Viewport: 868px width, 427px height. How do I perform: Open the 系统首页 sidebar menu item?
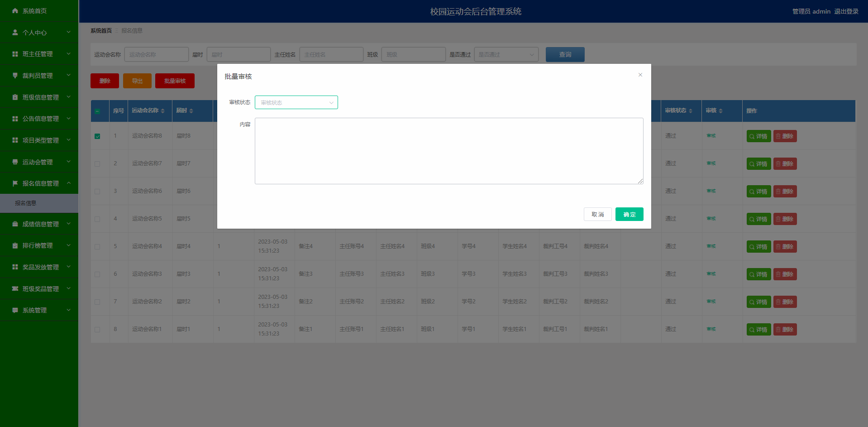[x=39, y=10]
